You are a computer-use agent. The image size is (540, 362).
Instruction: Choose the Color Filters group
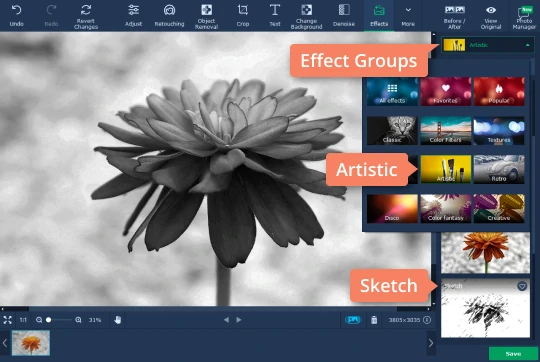pyautogui.click(x=446, y=130)
